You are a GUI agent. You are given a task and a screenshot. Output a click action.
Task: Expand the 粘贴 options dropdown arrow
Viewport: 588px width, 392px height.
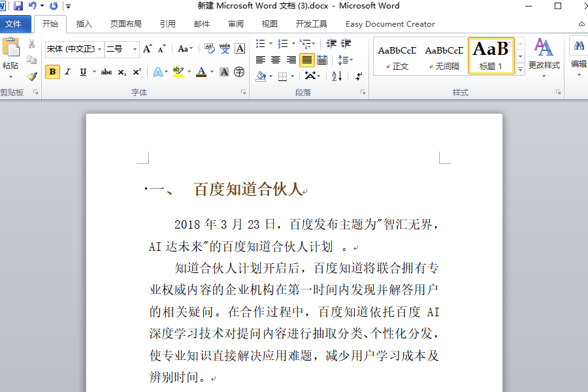10,77
